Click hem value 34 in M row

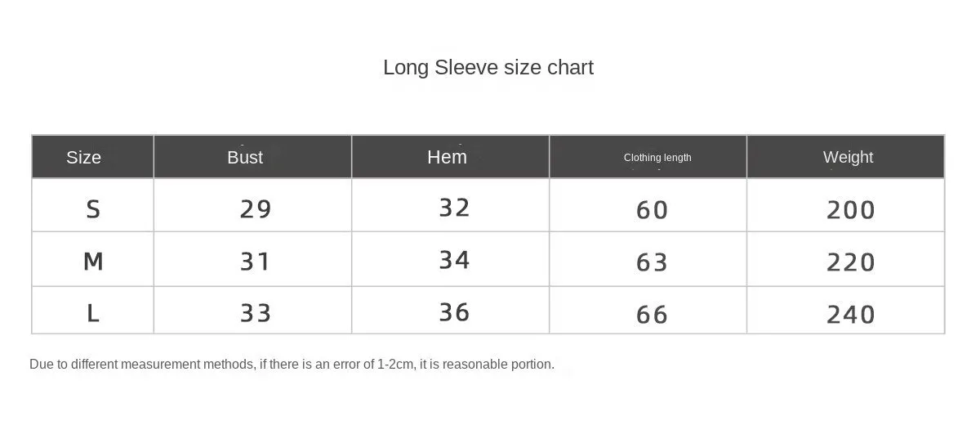tap(454, 260)
